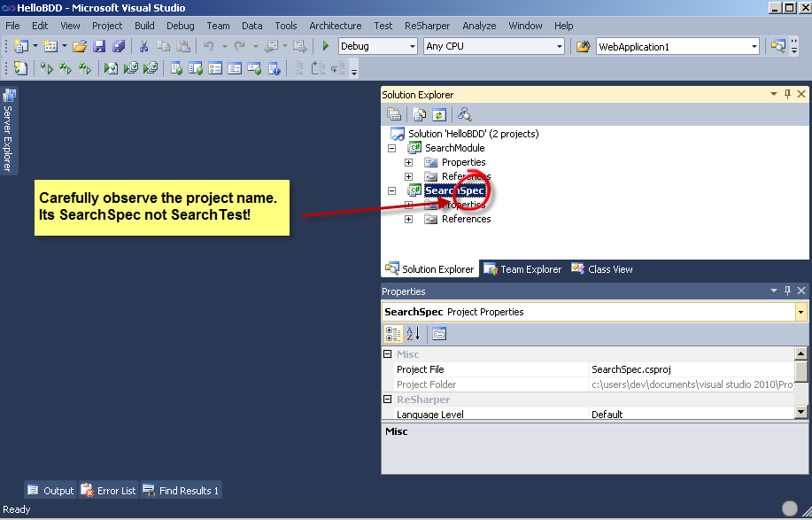The height and width of the screenshot is (520, 812).
Task: Click the Redo arrow icon
Action: 239,46
